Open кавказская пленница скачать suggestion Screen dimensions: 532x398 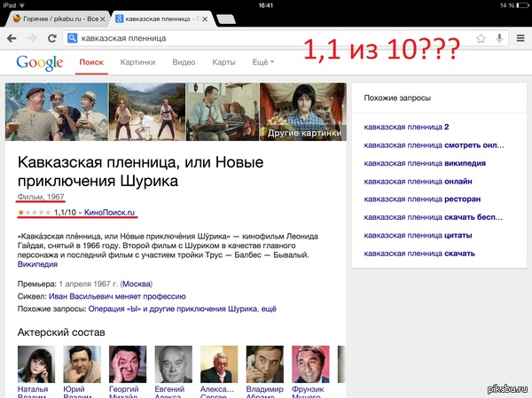click(x=419, y=254)
